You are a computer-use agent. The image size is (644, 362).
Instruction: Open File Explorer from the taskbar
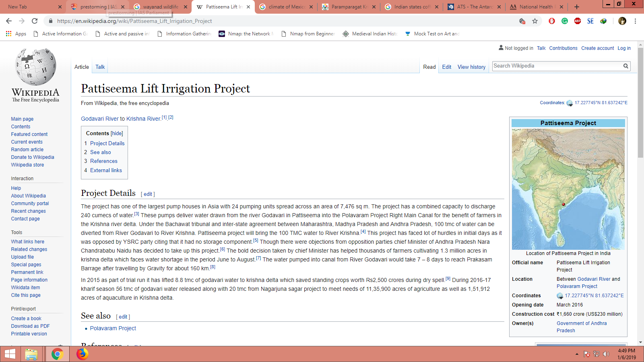coord(31,354)
